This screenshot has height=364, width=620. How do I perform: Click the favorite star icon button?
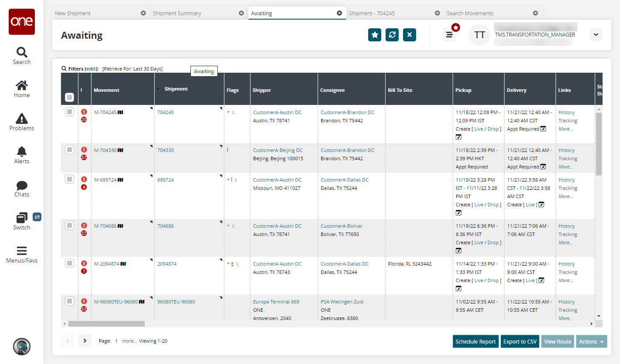(375, 35)
